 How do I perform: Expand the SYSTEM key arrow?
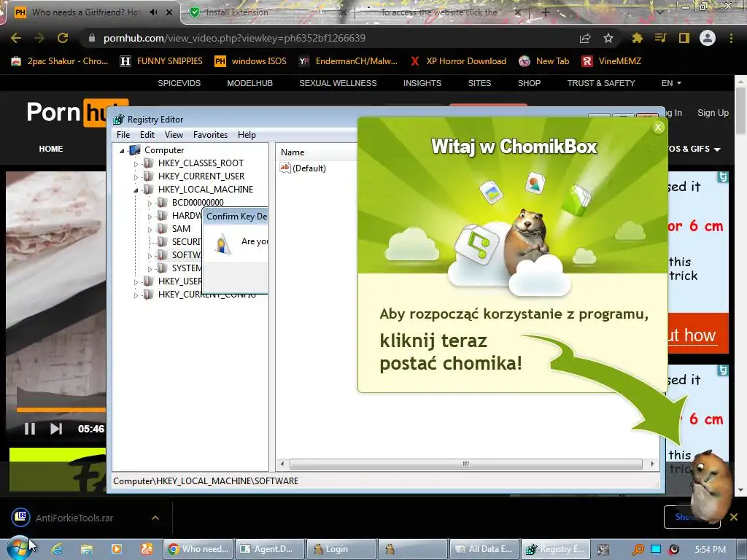tap(150, 268)
